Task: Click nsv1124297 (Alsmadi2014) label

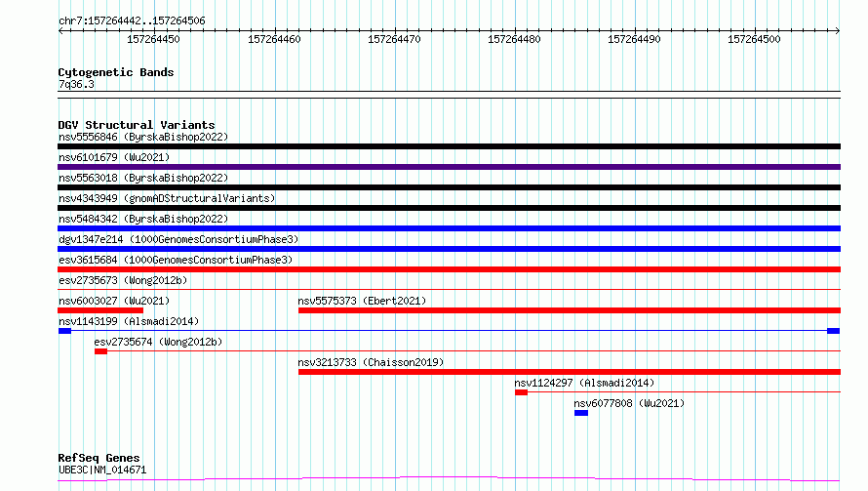Action: coord(584,383)
